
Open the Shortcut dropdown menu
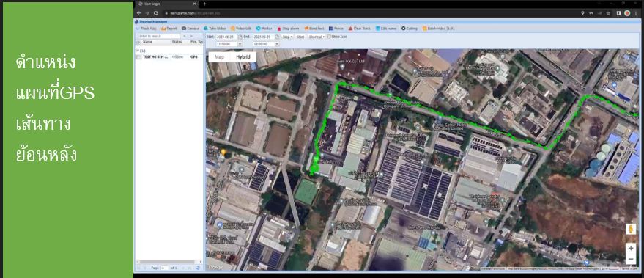317,37
